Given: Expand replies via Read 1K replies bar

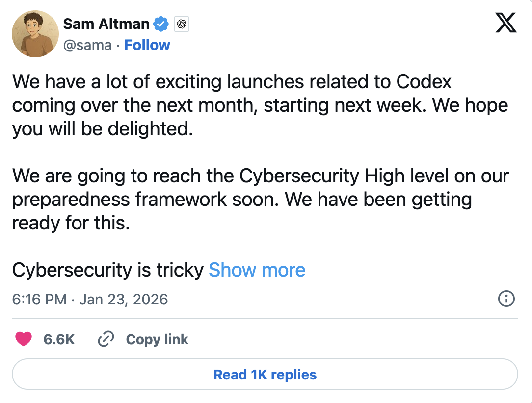Looking at the screenshot, I should (x=265, y=374).
